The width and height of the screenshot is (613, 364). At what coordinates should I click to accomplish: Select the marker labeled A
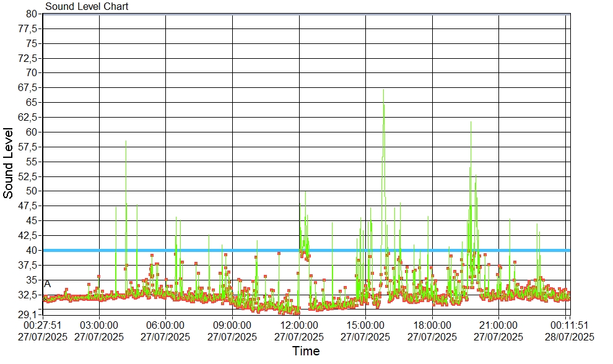[48, 284]
